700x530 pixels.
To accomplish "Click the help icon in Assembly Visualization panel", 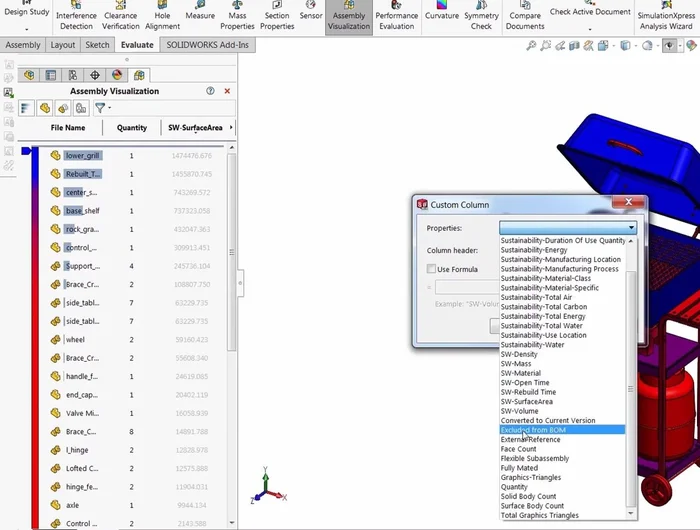I will coord(211,91).
